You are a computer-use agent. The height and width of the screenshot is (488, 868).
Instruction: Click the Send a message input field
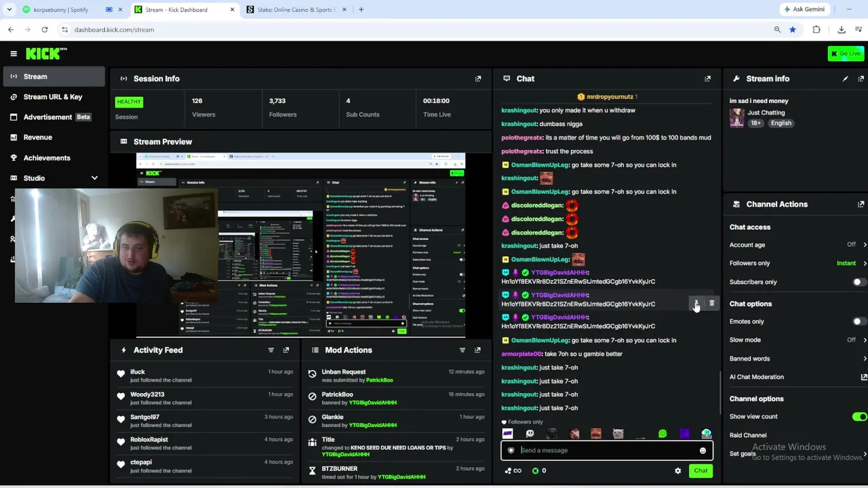(607, 450)
